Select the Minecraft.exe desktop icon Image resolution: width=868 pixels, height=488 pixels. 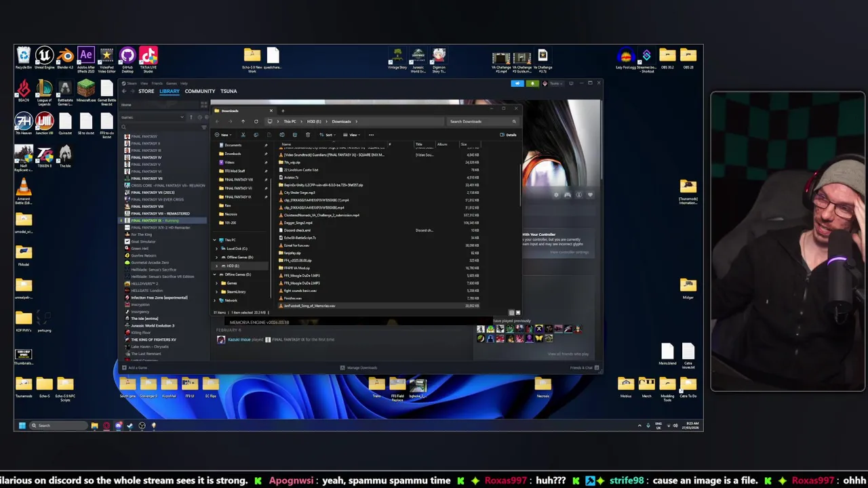[x=86, y=91]
